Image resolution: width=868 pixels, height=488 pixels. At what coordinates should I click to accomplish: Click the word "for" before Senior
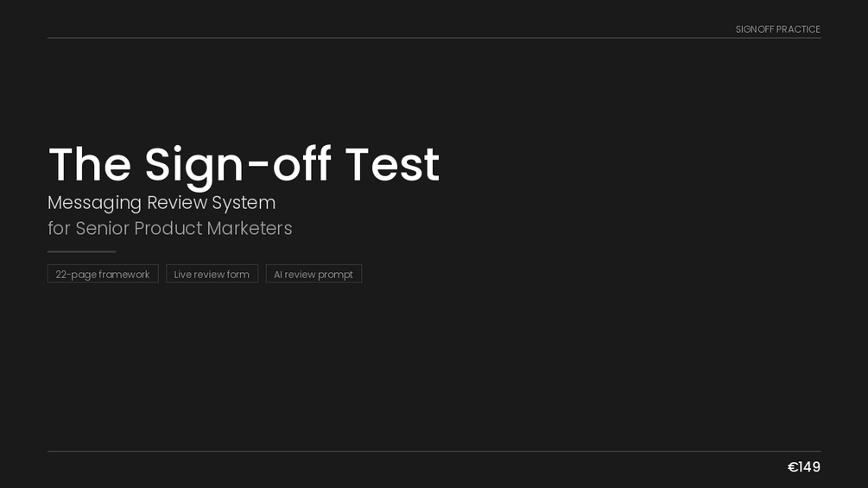point(59,228)
